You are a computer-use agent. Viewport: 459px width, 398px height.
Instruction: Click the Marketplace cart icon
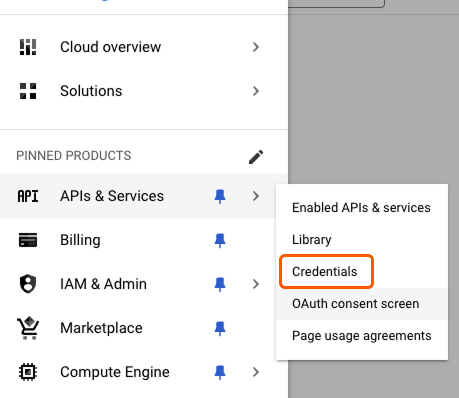coord(28,328)
